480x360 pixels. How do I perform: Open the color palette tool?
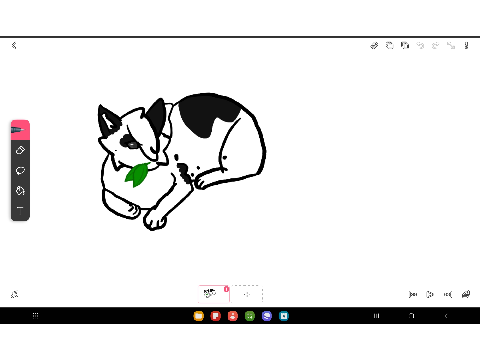20,190
